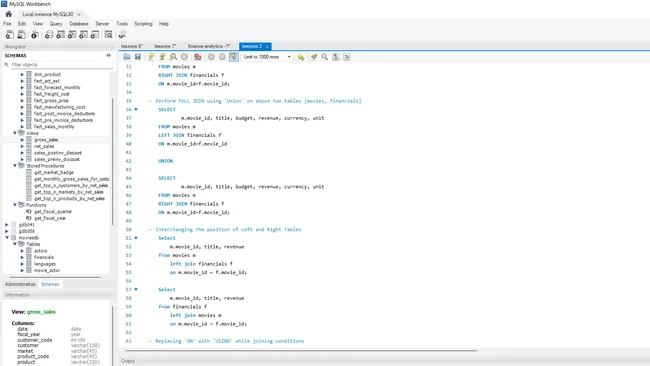Open the find panel magnifier icon
Screen dimensions: 650x366
[x=325, y=57]
